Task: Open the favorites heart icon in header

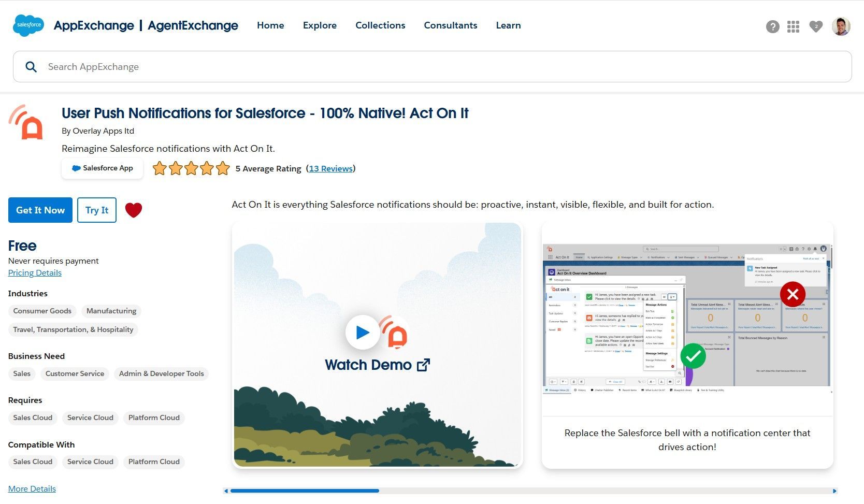Action: pos(816,26)
